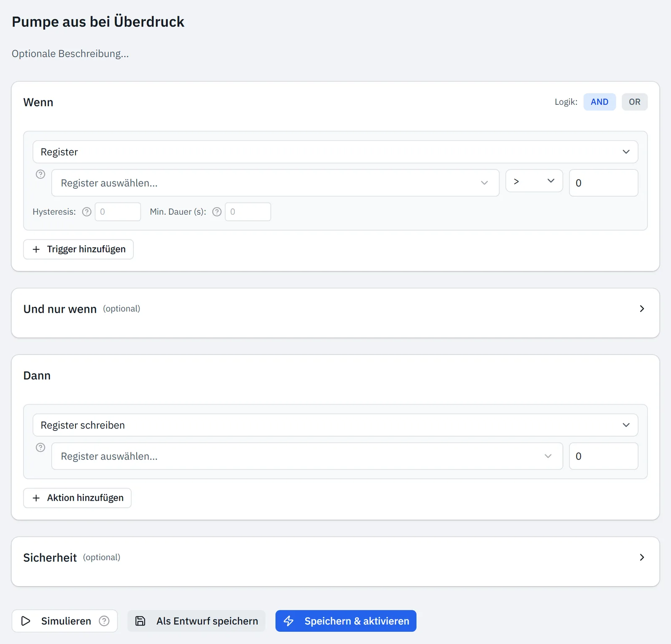The width and height of the screenshot is (671, 644).
Task: Click Als Entwurf speichern
Action: coord(196,621)
